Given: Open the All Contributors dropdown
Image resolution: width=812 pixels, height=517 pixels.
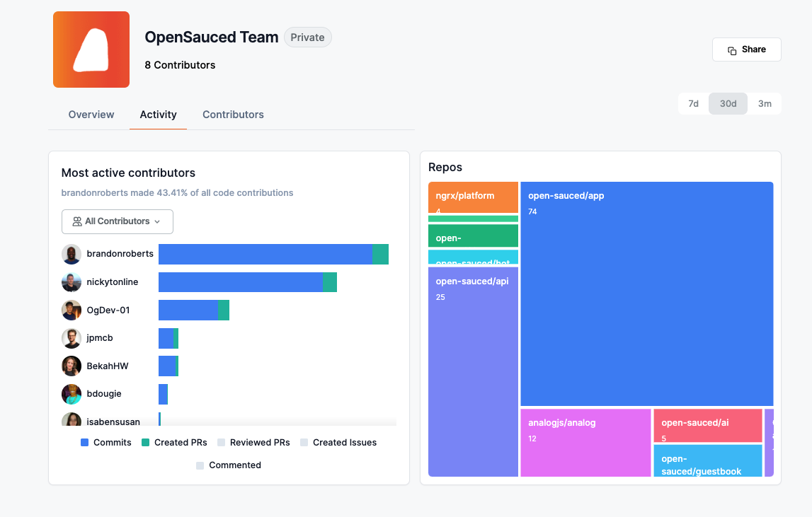Looking at the screenshot, I should [118, 221].
